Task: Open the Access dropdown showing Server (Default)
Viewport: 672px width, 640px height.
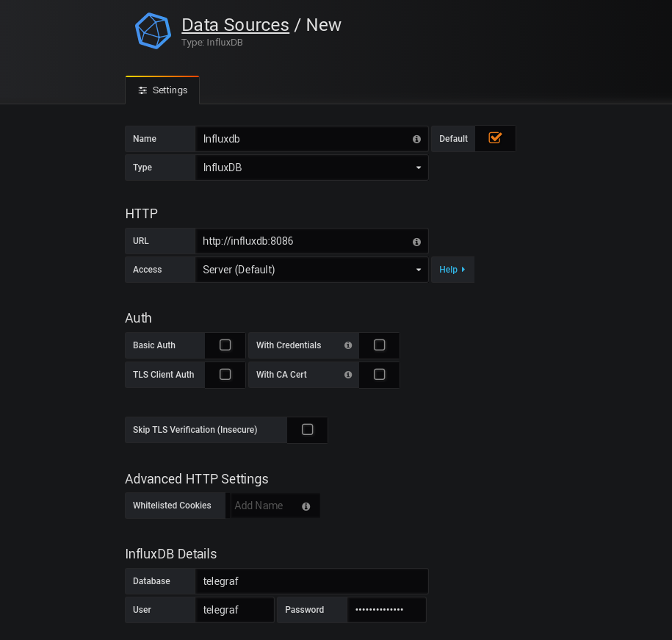Action: [311, 270]
